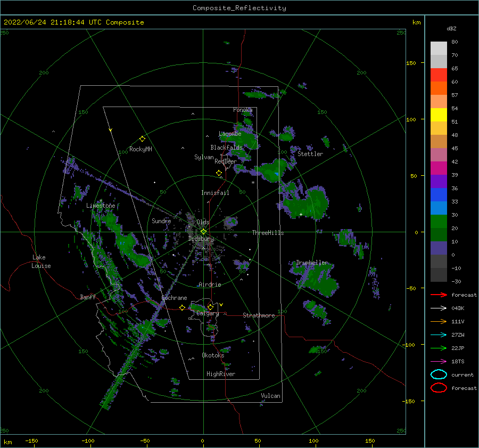Select the green 30 dBZ color swatch
Image resolution: width=479 pixels, height=448 pixels.
(x=439, y=222)
